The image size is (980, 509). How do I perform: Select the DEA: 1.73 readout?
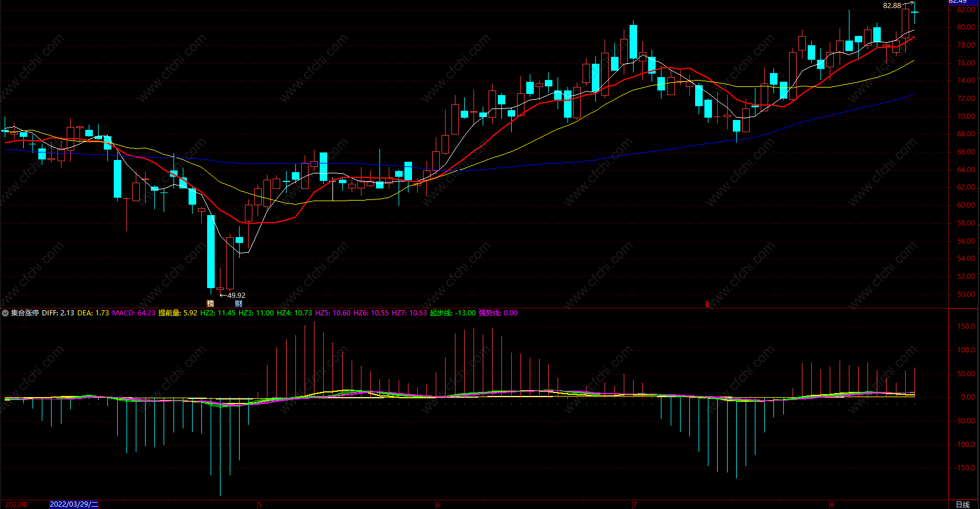(x=93, y=313)
